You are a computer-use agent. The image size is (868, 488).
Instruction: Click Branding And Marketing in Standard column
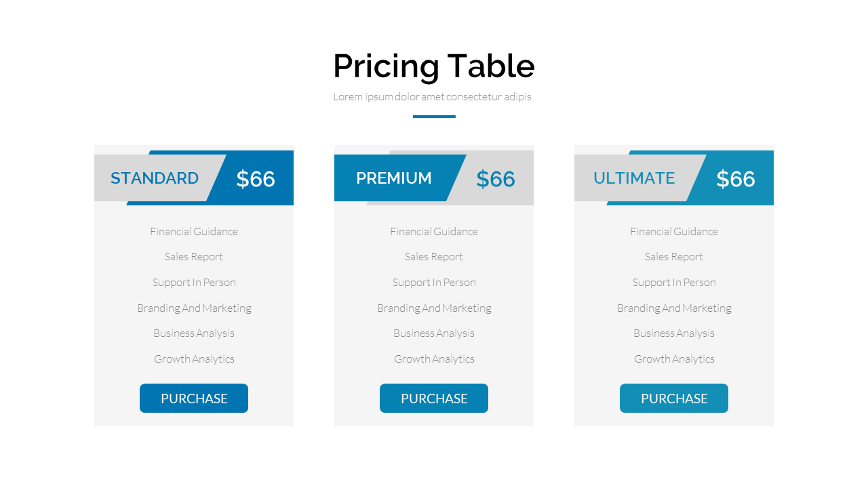tap(194, 308)
